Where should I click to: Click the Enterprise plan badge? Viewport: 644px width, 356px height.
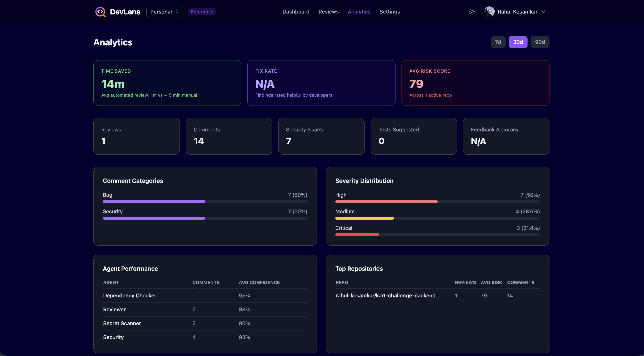(202, 12)
